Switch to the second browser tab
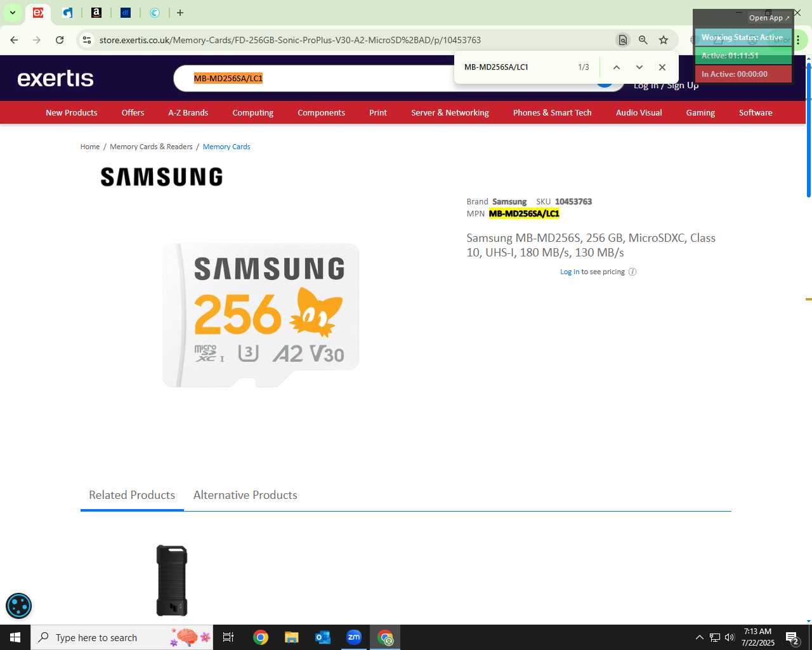 coord(67,13)
